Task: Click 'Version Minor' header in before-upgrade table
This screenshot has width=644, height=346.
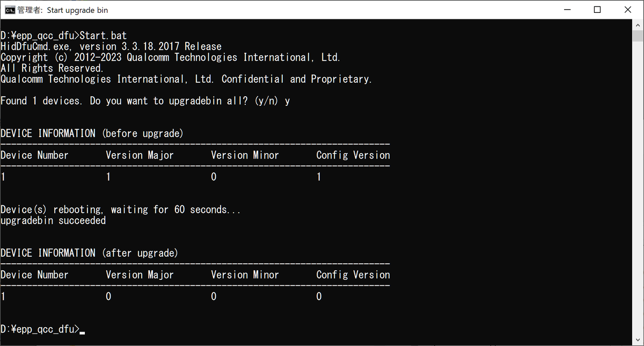Action: 245,155
